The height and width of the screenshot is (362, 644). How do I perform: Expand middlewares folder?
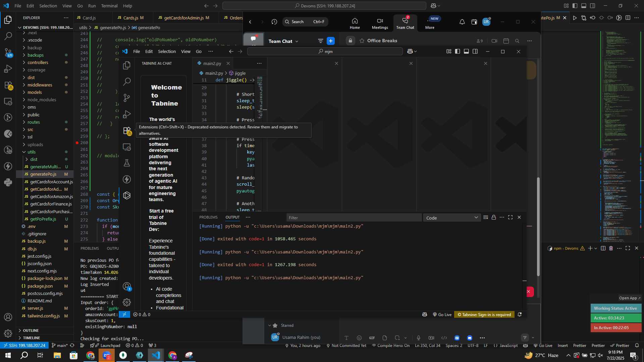click(40, 85)
